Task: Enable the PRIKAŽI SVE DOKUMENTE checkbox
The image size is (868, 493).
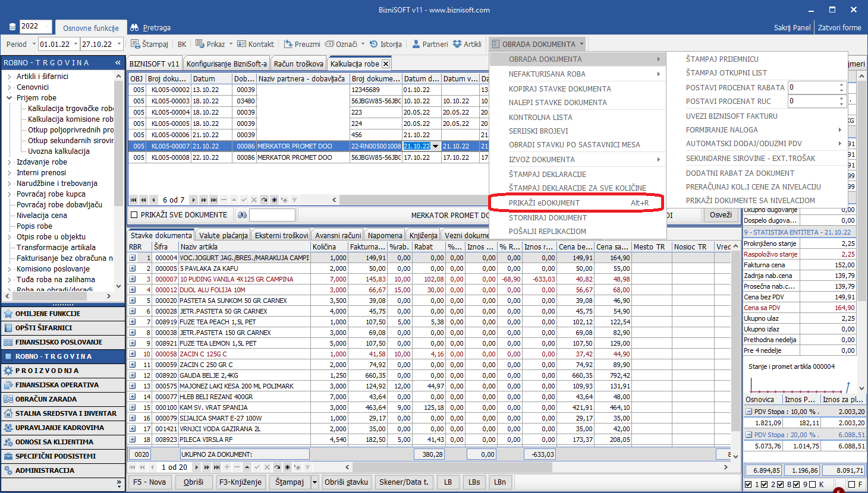Action: pos(134,215)
